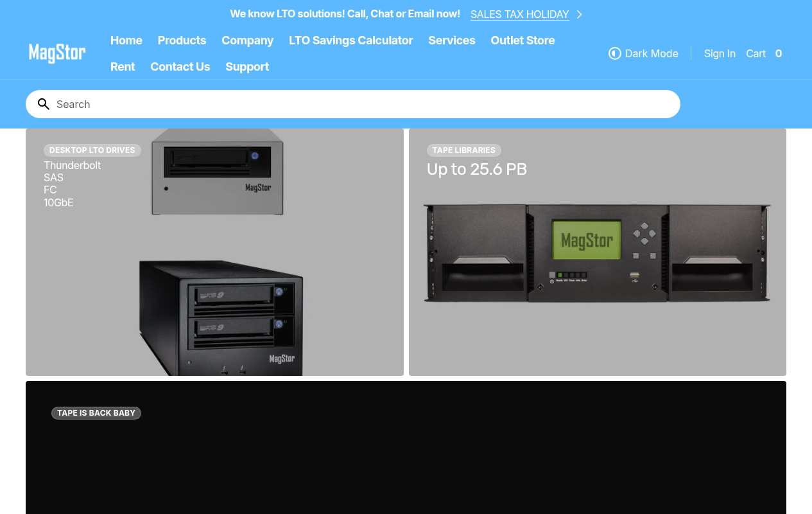This screenshot has width=812, height=514.
Task: Open the Company menu
Action: click(248, 40)
